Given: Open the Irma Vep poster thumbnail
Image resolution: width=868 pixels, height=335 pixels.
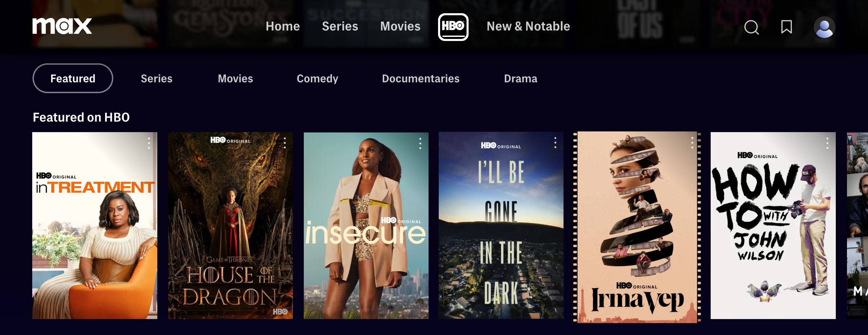Looking at the screenshot, I should (637, 227).
